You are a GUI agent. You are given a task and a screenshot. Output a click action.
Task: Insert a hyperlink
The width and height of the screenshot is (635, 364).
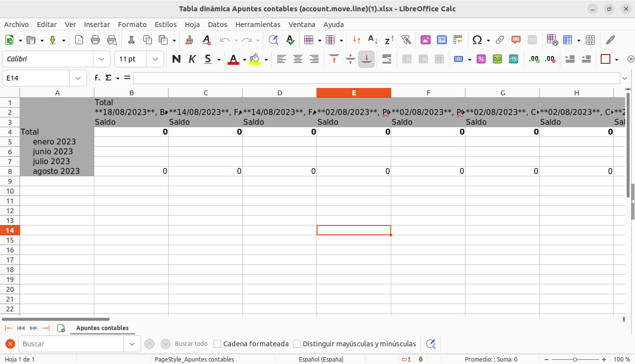pos(500,40)
